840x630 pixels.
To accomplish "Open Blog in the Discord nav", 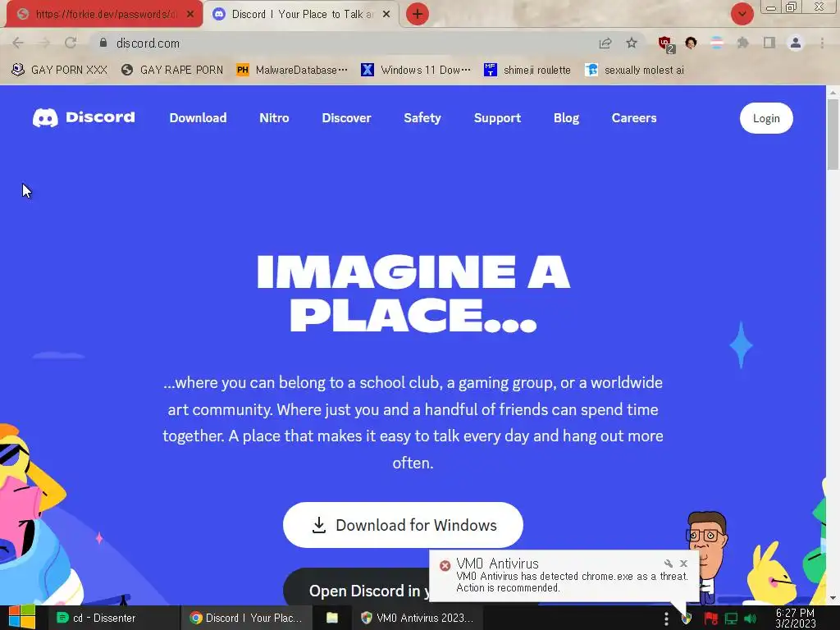I will (x=566, y=118).
